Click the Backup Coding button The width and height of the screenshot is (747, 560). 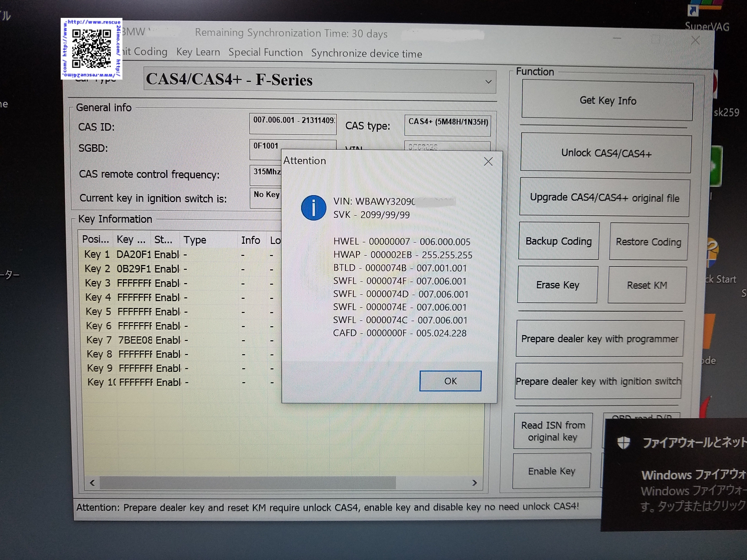click(x=559, y=241)
